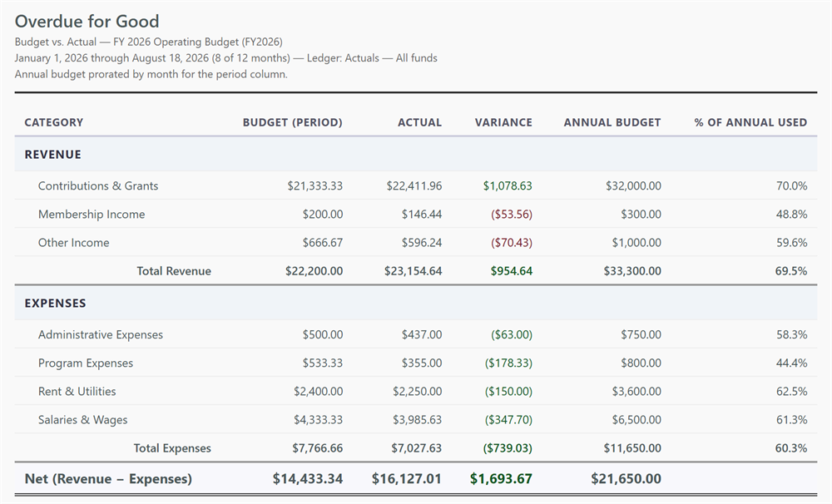Select the 'Membership Income' row label

coord(92,215)
